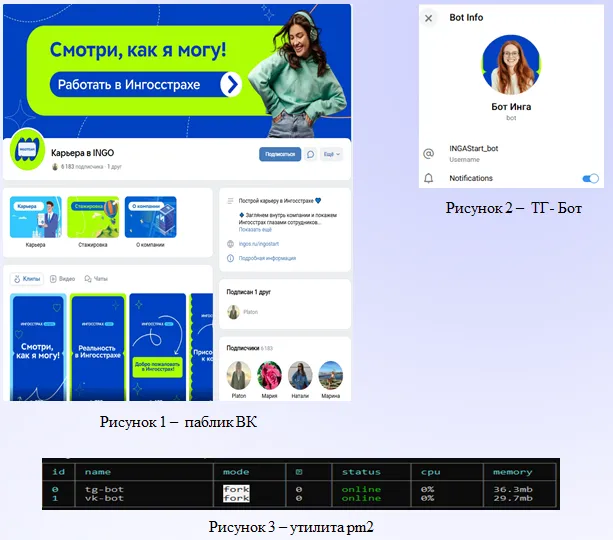
Task: Expand description with Показать ещё
Action: coord(254,229)
